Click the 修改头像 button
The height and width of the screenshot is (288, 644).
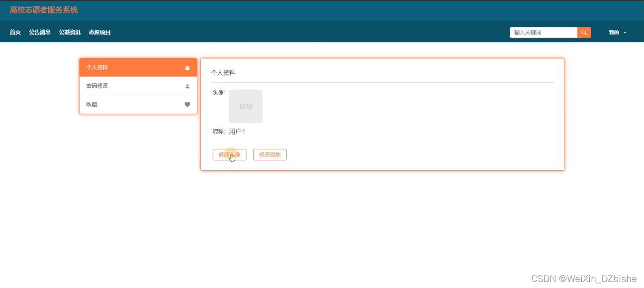229,154
